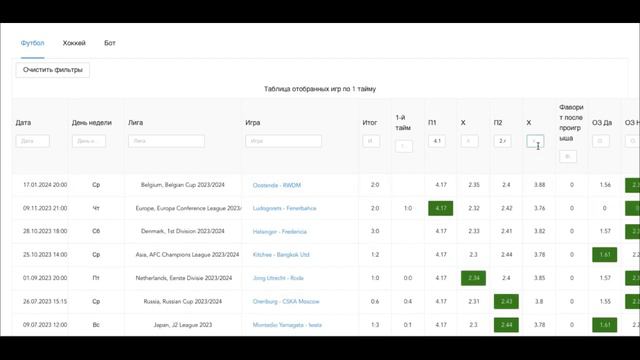Click the weekday cell 'Сб' in the 28.10.2023 row
The height and width of the screenshot is (360, 640).
(96, 231)
